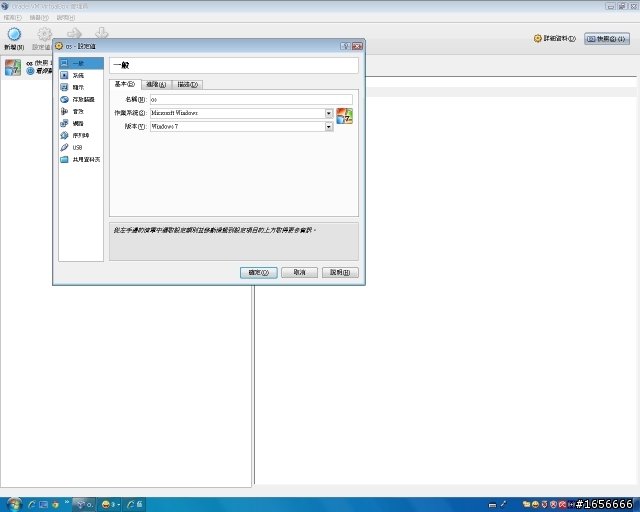The height and width of the screenshot is (512, 640).
Task: Launch Internet Explorer from quick launch
Action: tap(31, 505)
